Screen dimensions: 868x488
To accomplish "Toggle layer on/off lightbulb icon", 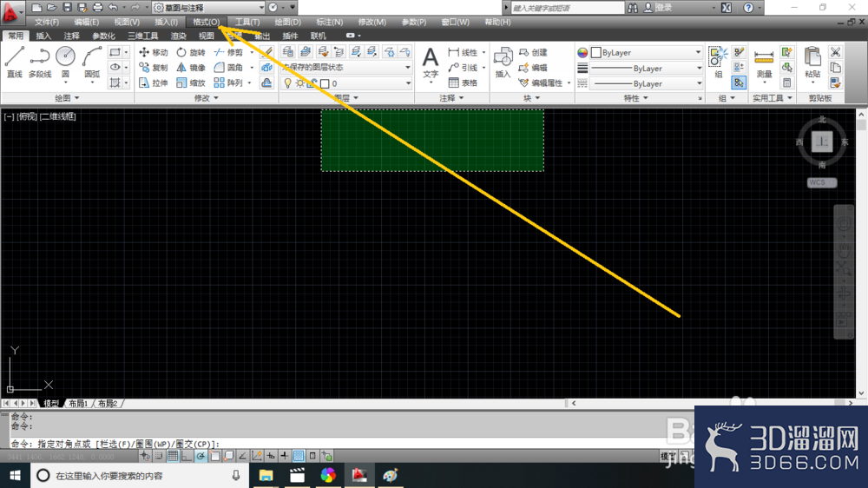I will click(288, 83).
